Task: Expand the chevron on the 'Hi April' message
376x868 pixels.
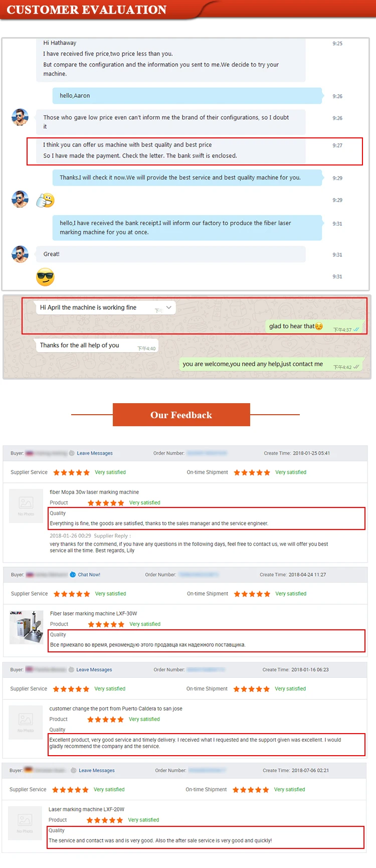Action: pyautogui.click(x=169, y=307)
